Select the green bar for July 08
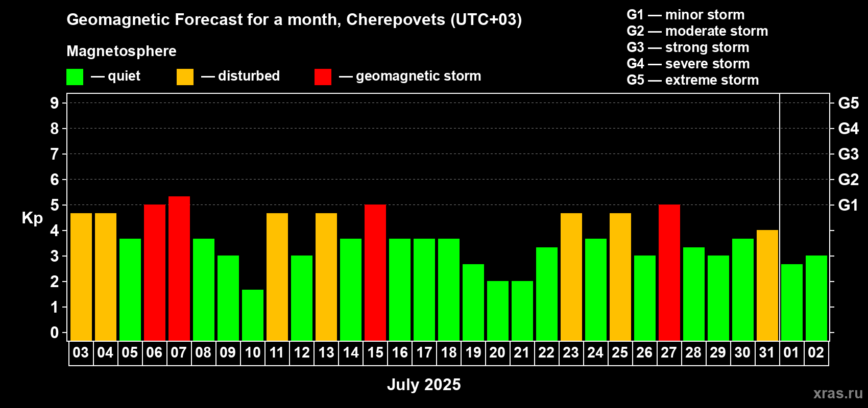This screenshot has height=408, width=868. pos(204,290)
